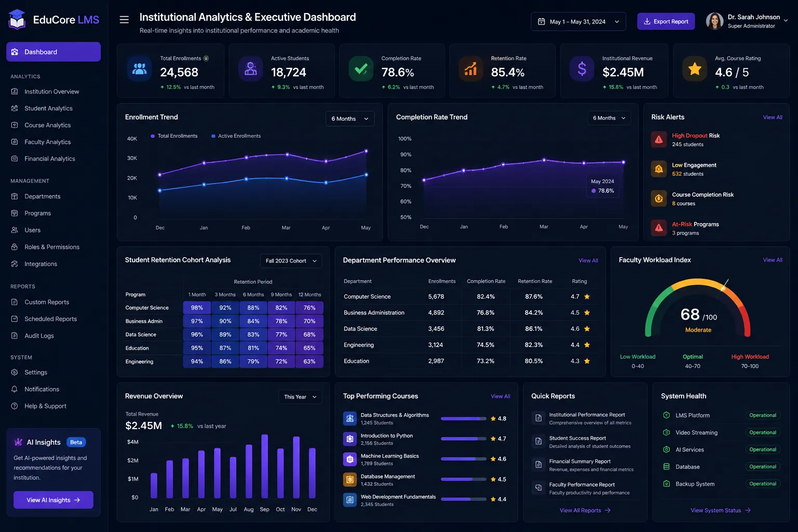Click the High Dropout Risk warning icon
The height and width of the screenshot is (532, 798).
coord(659,139)
